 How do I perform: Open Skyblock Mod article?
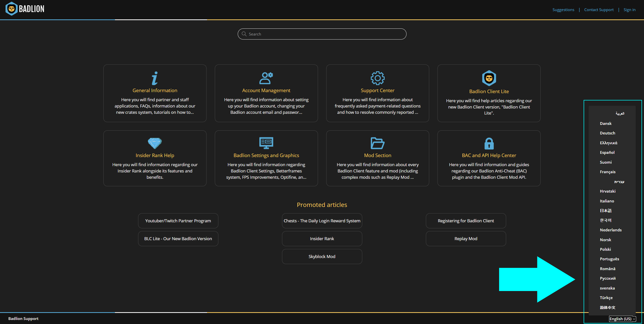click(322, 257)
